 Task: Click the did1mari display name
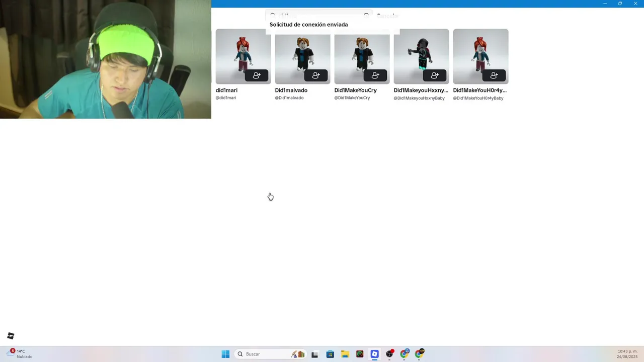[x=226, y=90]
